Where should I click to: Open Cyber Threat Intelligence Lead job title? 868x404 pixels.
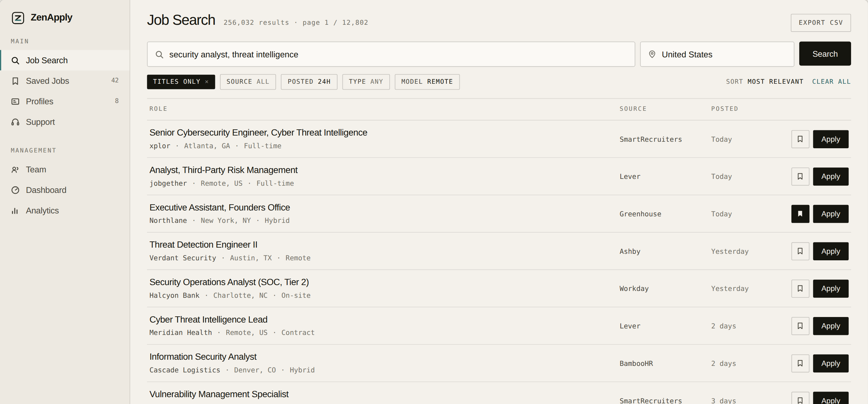coord(208,320)
